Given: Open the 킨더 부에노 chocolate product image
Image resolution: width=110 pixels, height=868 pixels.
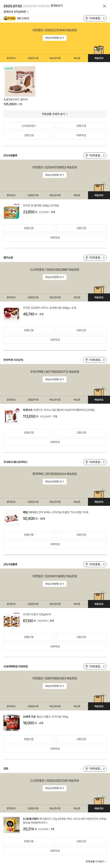Looking at the screenshot, I should 12,518.
